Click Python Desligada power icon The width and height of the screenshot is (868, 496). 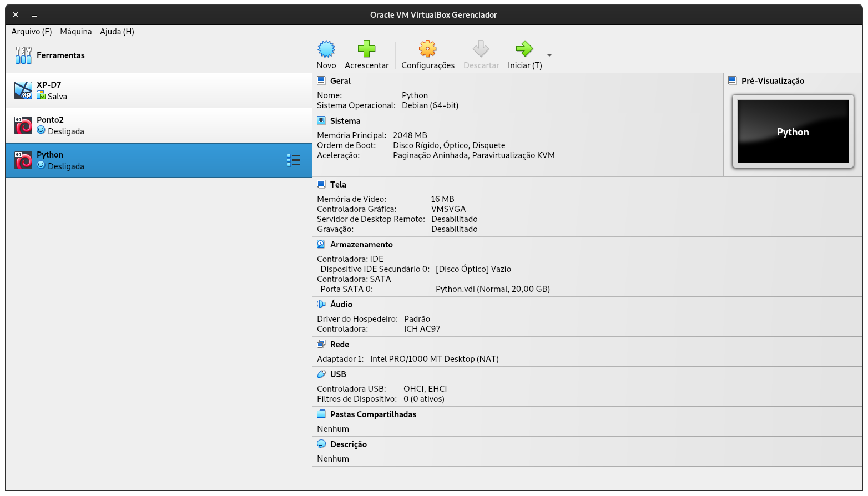[x=41, y=165]
